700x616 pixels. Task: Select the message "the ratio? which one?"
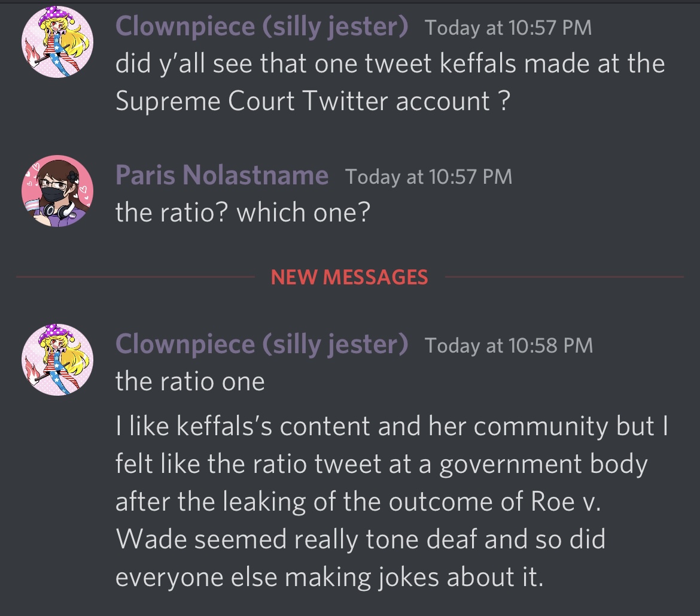pos(243,212)
